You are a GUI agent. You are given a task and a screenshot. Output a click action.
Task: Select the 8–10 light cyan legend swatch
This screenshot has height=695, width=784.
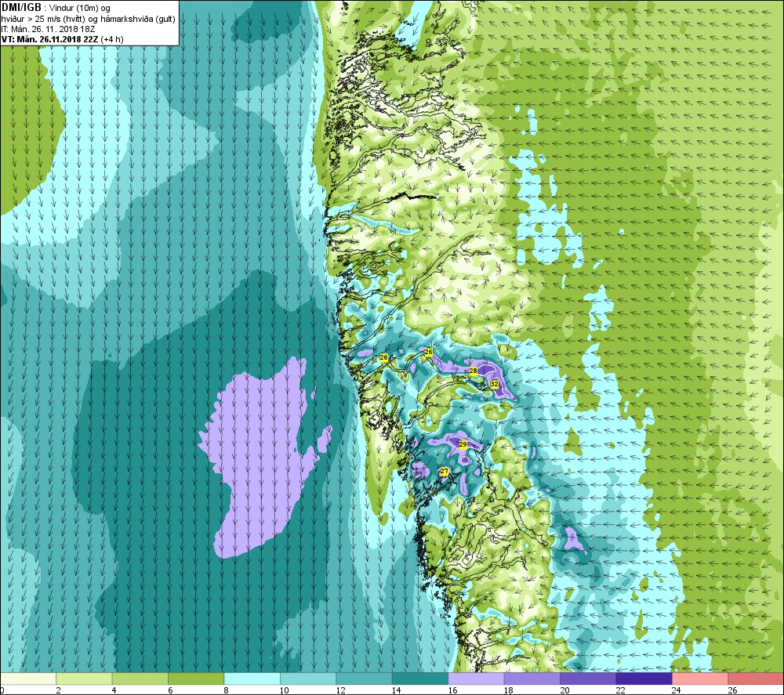point(252,679)
